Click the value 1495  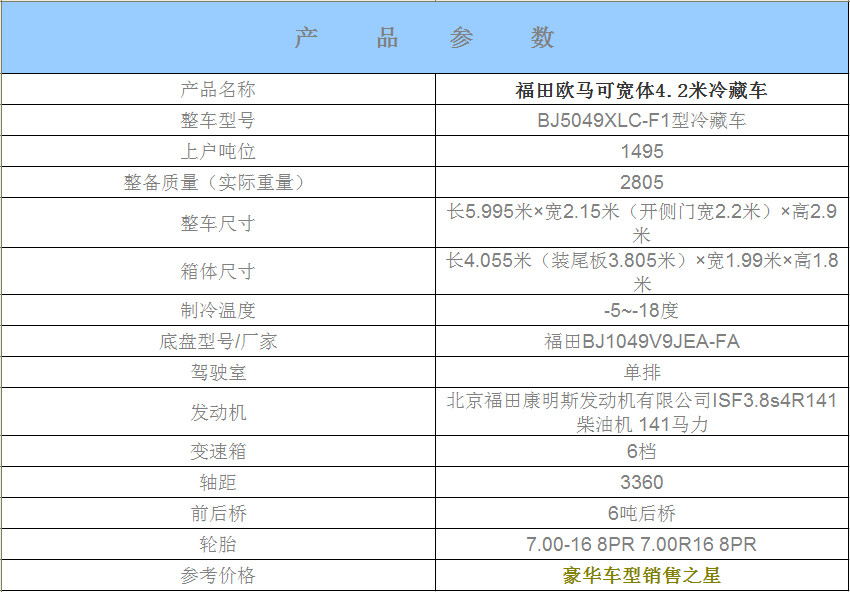pos(641,151)
